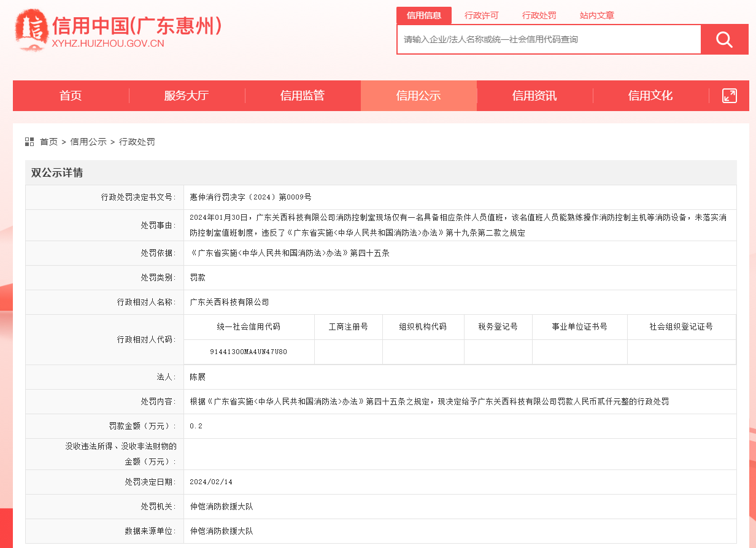The image size is (756, 548).
Task: Click the 信用公示 breadcrumb link
Action: pos(88,142)
